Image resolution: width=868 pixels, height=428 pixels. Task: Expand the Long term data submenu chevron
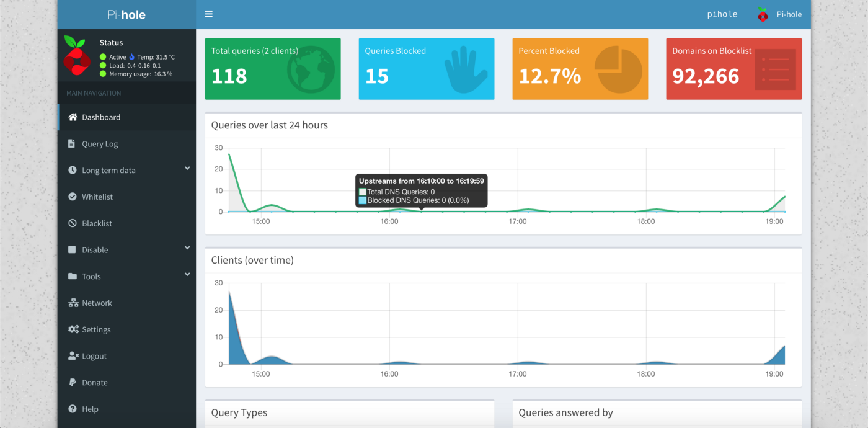coord(187,169)
